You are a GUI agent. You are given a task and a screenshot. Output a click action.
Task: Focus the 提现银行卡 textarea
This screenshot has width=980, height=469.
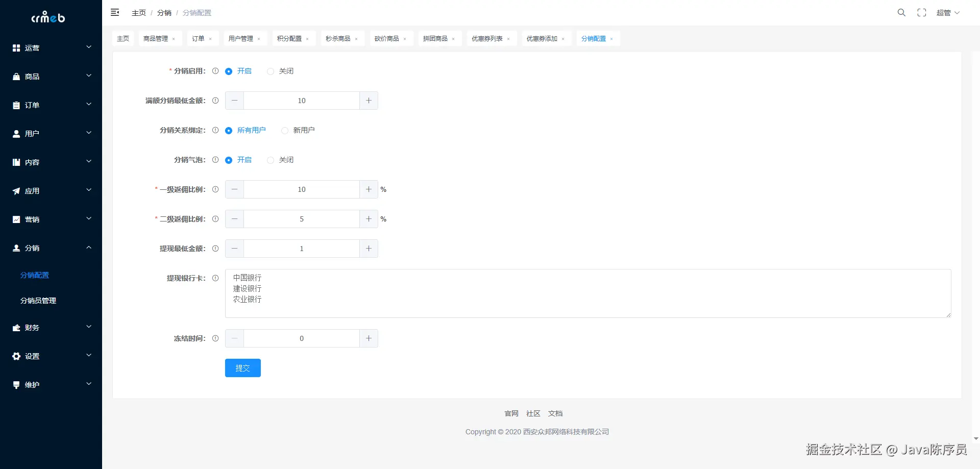pos(588,293)
